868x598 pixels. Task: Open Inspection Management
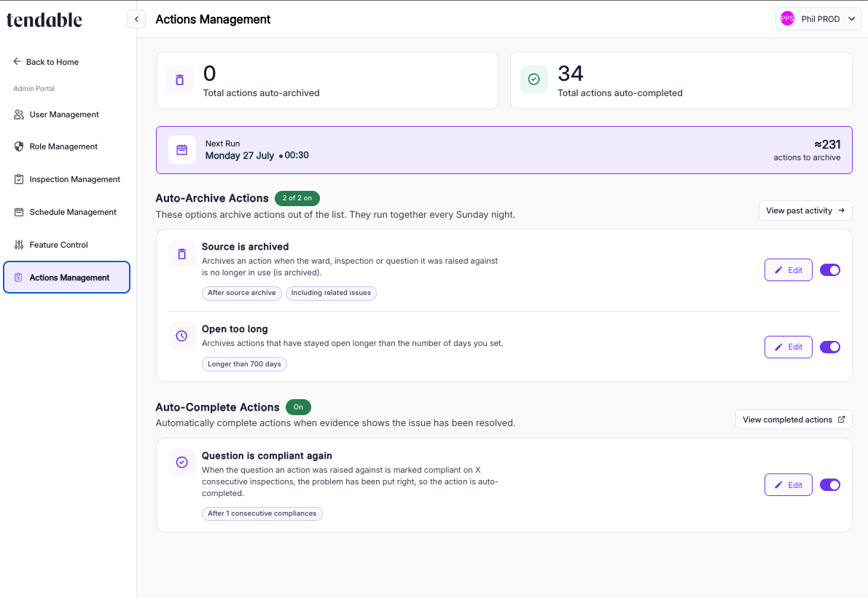point(66,179)
